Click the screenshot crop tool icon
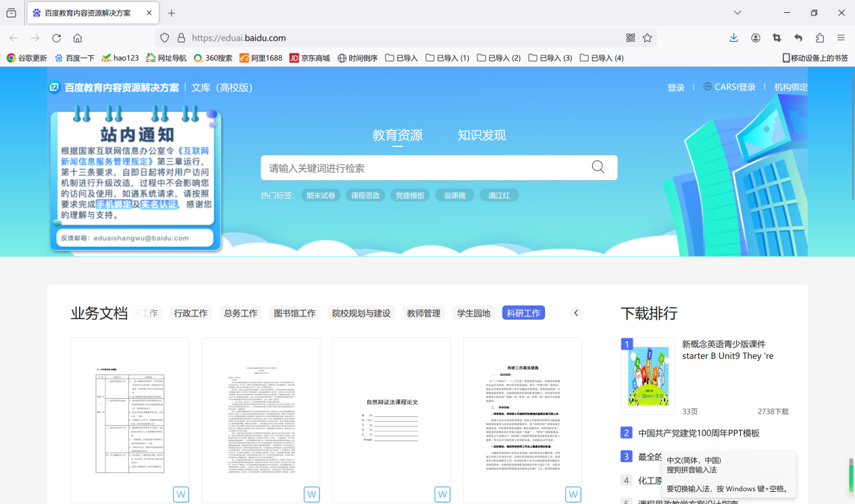Screen dimensions: 855x504 click(777, 38)
